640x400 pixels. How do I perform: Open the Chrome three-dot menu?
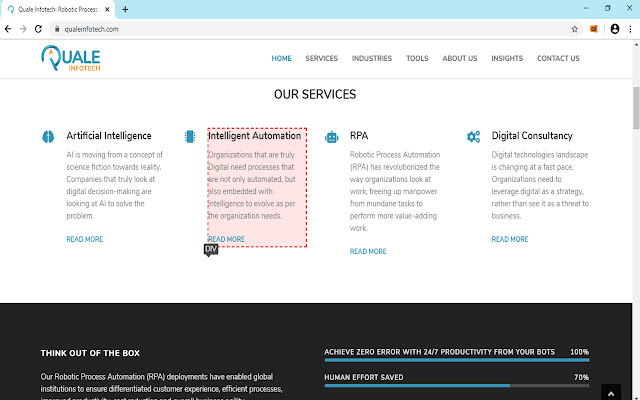click(x=630, y=29)
